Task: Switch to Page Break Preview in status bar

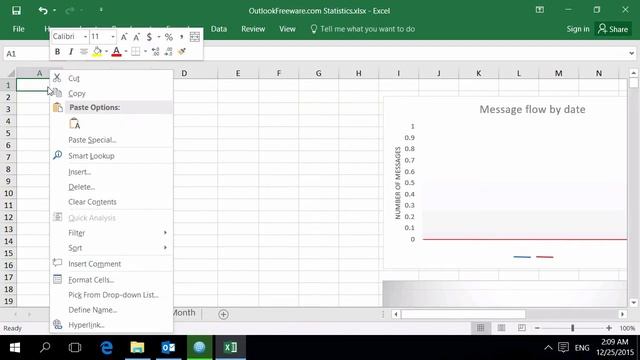Action: click(522, 328)
